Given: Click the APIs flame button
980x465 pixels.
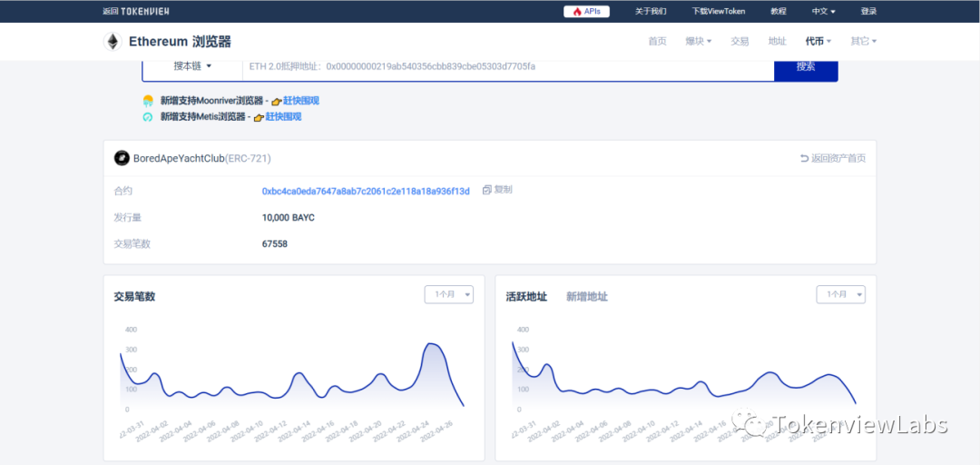Looking at the screenshot, I should (586, 11).
